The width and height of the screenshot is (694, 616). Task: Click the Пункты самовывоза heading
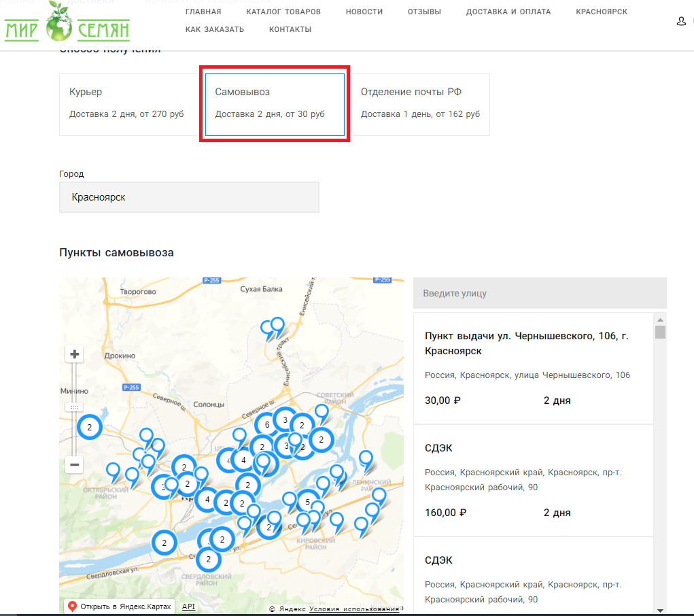(x=116, y=252)
